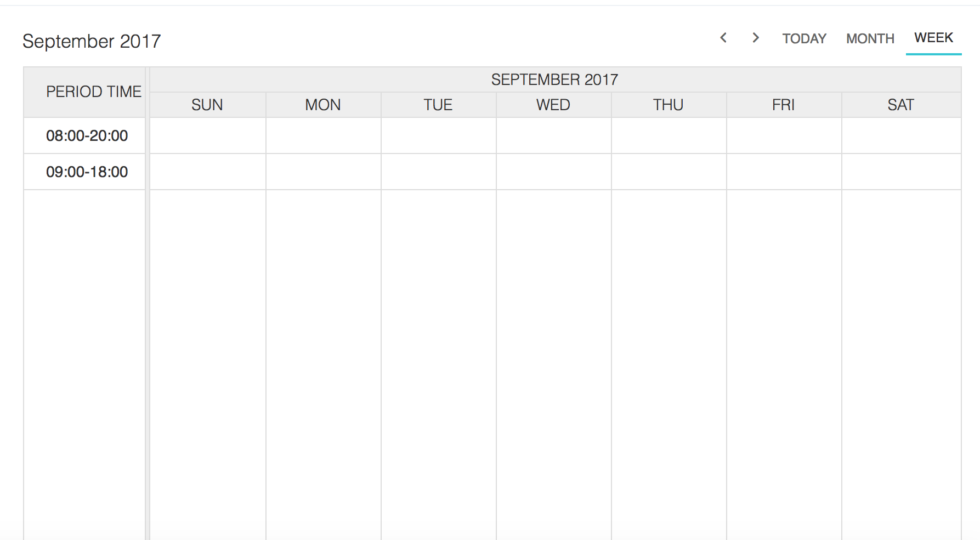
Task: Select the MON column header
Action: click(x=323, y=104)
